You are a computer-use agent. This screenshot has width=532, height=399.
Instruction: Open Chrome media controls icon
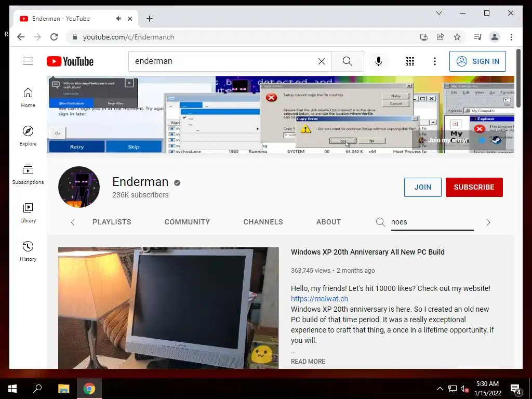coord(478,37)
